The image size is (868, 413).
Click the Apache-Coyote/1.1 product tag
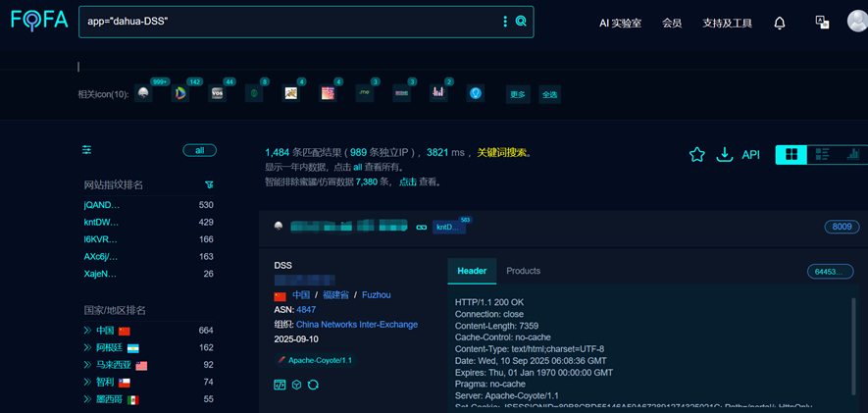tap(316, 360)
